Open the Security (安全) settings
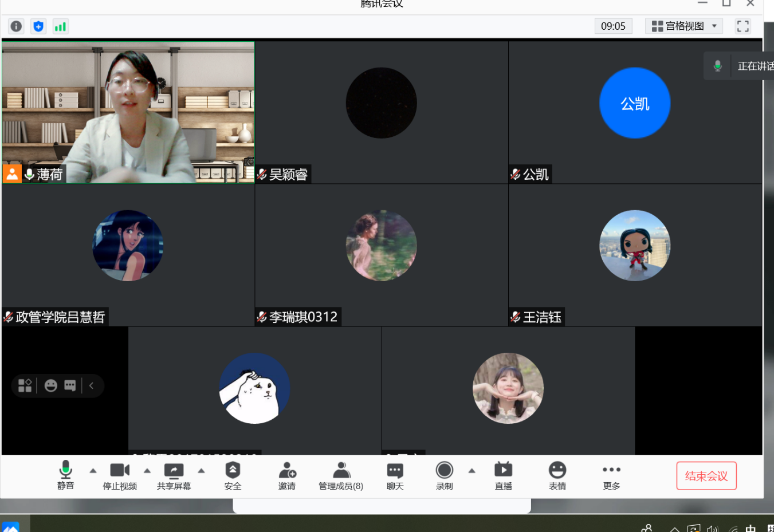 tap(233, 476)
